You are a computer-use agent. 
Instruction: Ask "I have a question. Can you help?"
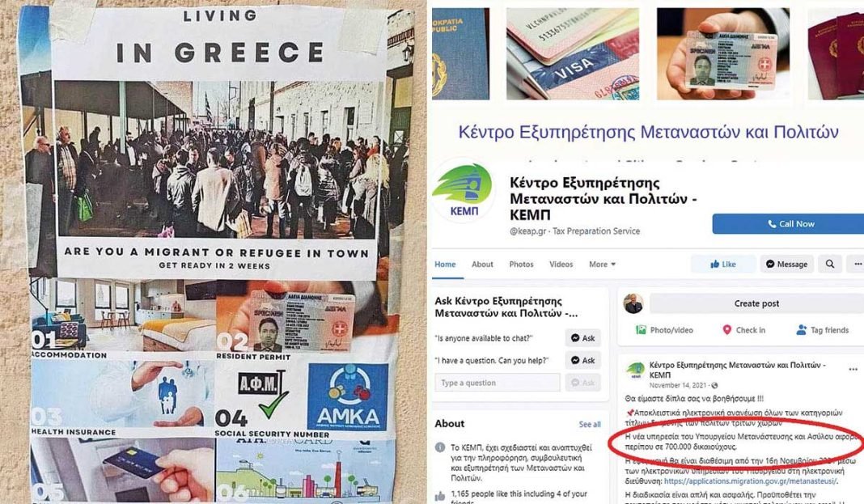(583, 360)
